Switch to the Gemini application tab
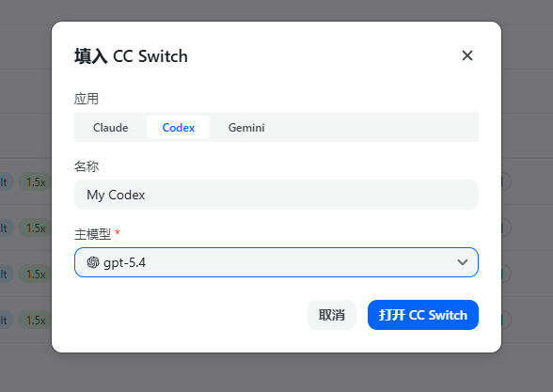Image resolution: width=553 pixels, height=392 pixels. 246,127
